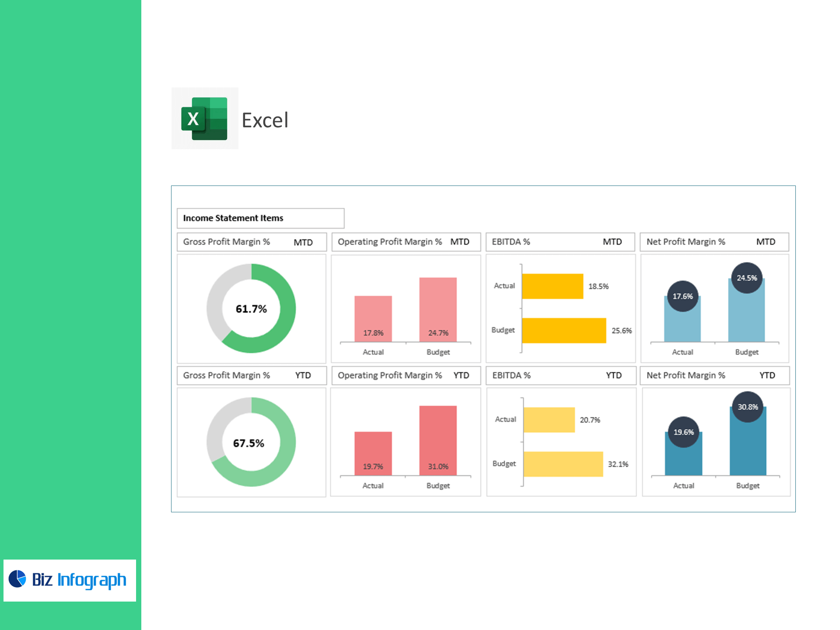This screenshot has height=630, width=840.
Task: Click the 30.8% dark circle marker
Action: click(747, 407)
